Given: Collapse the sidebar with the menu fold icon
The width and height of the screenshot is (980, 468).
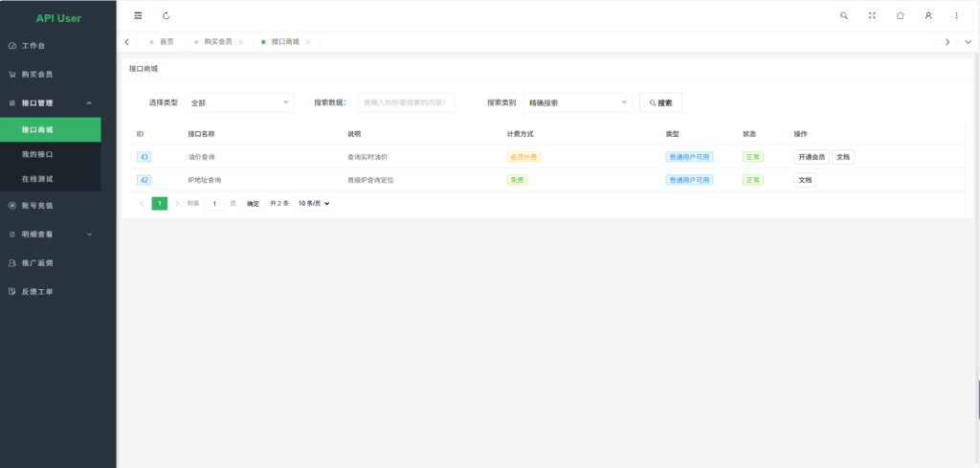Looking at the screenshot, I should (x=138, y=15).
